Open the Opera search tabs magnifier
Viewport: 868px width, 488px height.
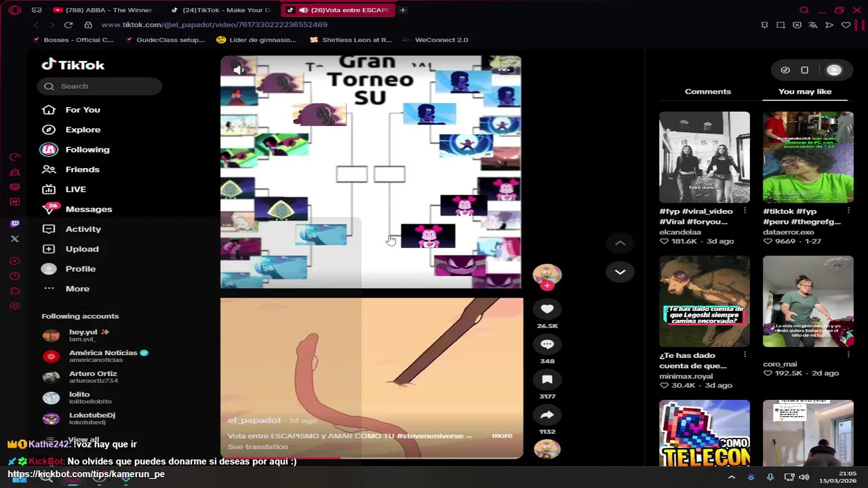click(x=804, y=10)
